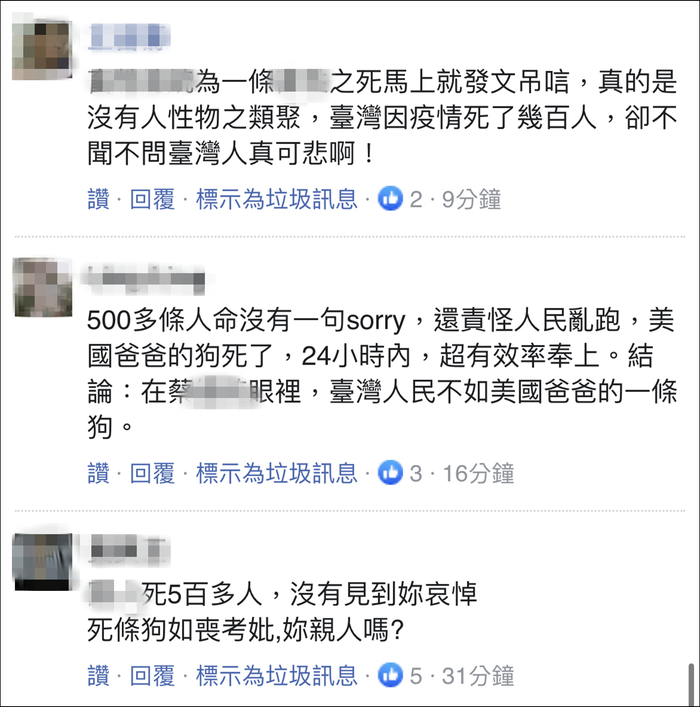Open the second commenter's pixelated avatar
This screenshot has height=707, width=700.
(43, 287)
